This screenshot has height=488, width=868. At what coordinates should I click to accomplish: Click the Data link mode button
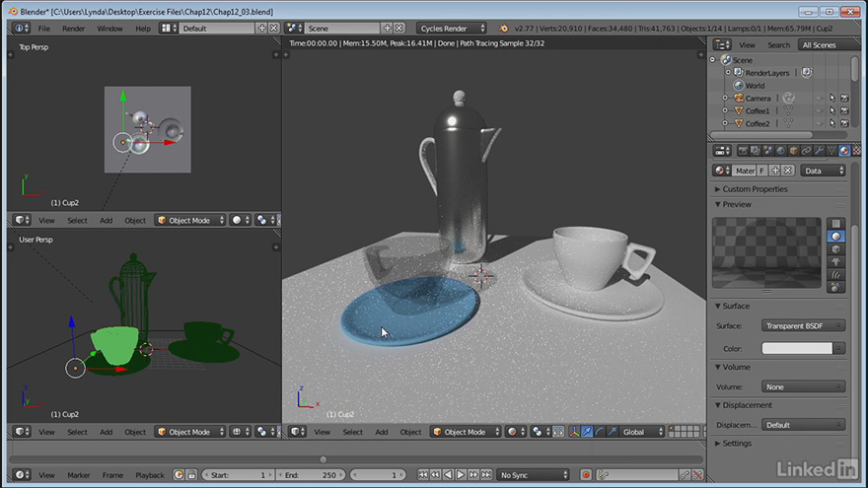coord(824,171)
